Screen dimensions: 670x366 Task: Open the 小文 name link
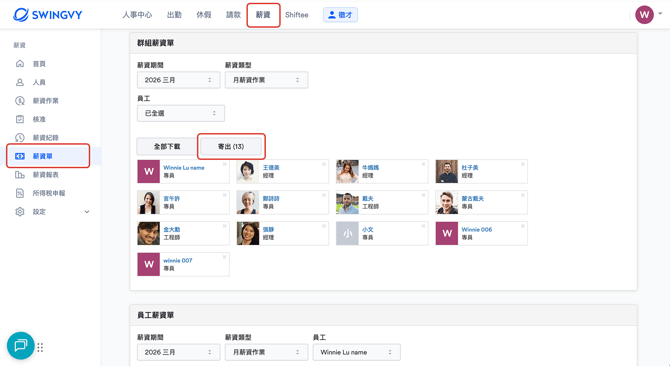[x=367, y=229]
